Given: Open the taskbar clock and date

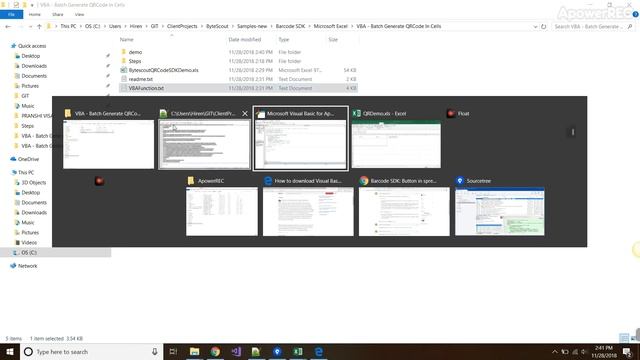Looking at the screenshot, I should click(x=604, y=351).
